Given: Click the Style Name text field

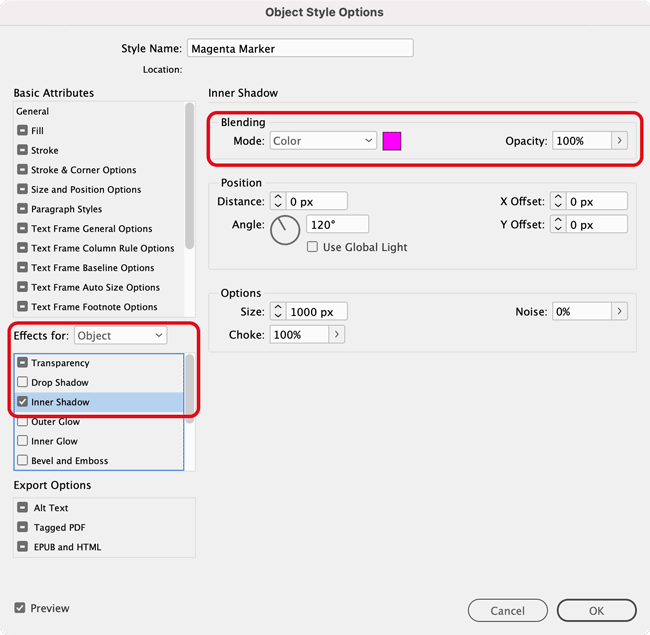Looking at the screenshot, I should click(x=300, y=48).
